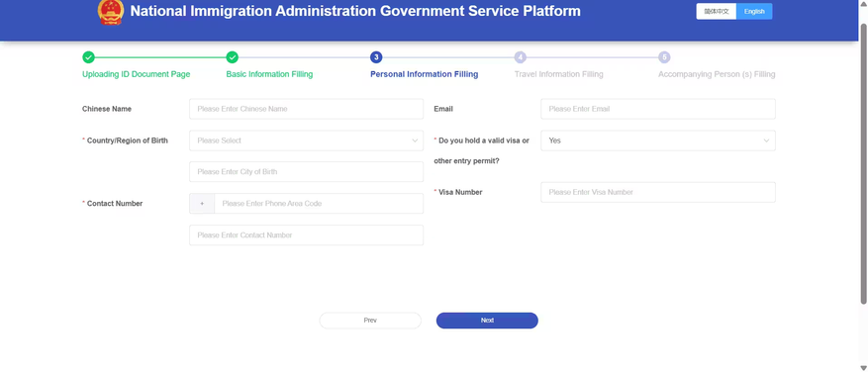Open the Country/Region of Birth dropdown
868x372 pixels.
coord(306,140)
